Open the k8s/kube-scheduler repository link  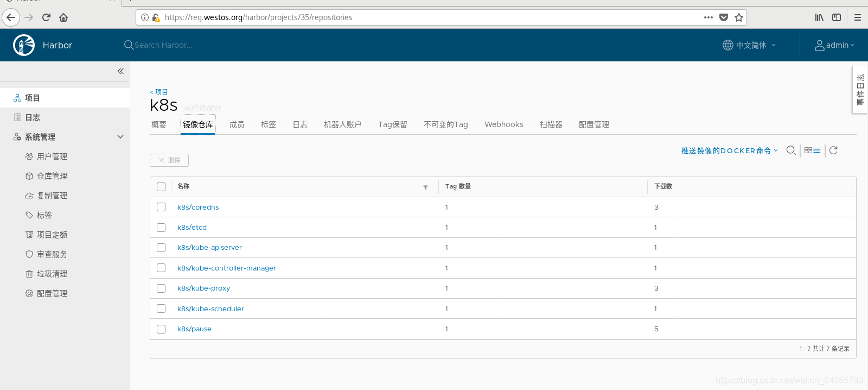coord(210,309)
